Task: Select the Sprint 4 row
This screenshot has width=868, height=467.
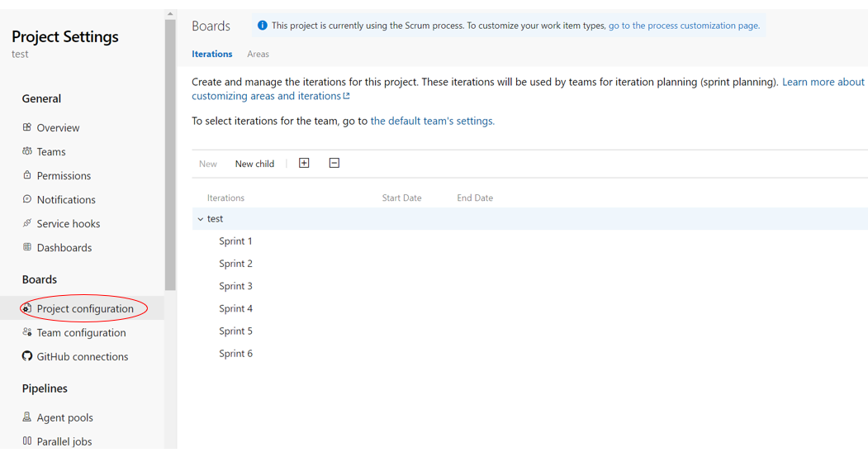Action: tap(529, 308)
